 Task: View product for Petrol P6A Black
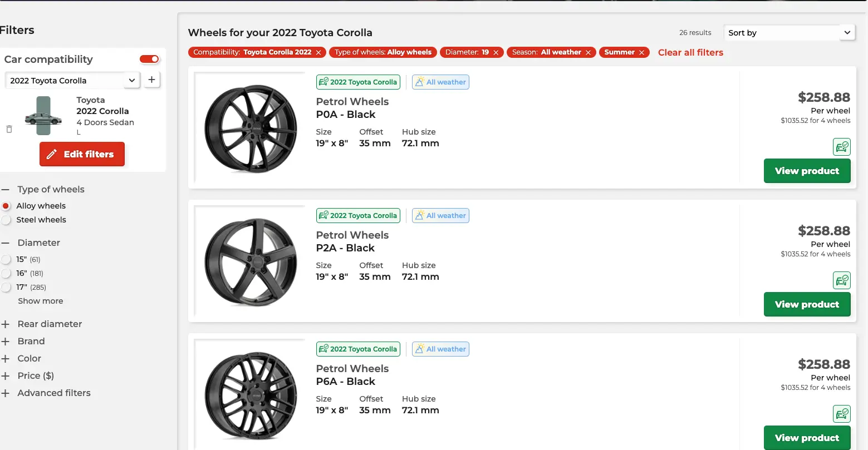click(x=807, y=438)
